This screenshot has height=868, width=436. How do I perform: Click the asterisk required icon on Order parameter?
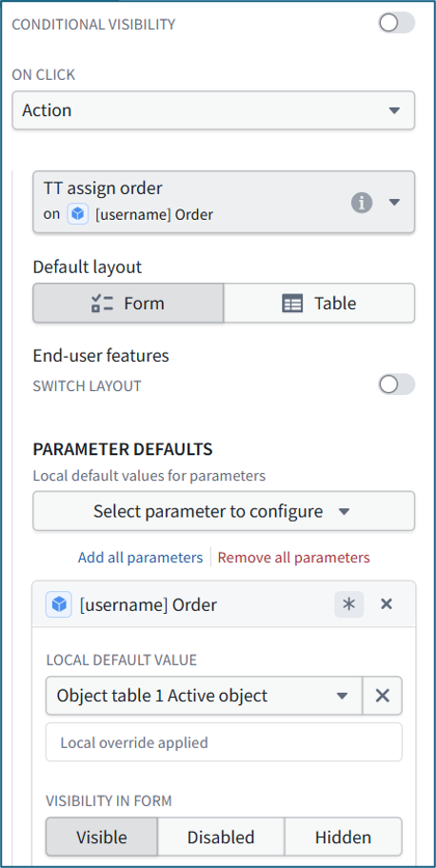tap(349, 604)
